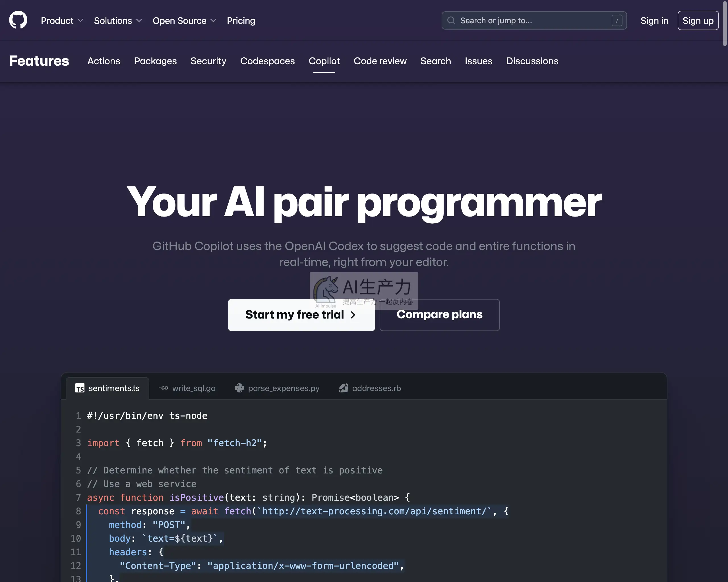
Task: Expand the Open Source dropdown chevron
Action: tap(213, 20)
